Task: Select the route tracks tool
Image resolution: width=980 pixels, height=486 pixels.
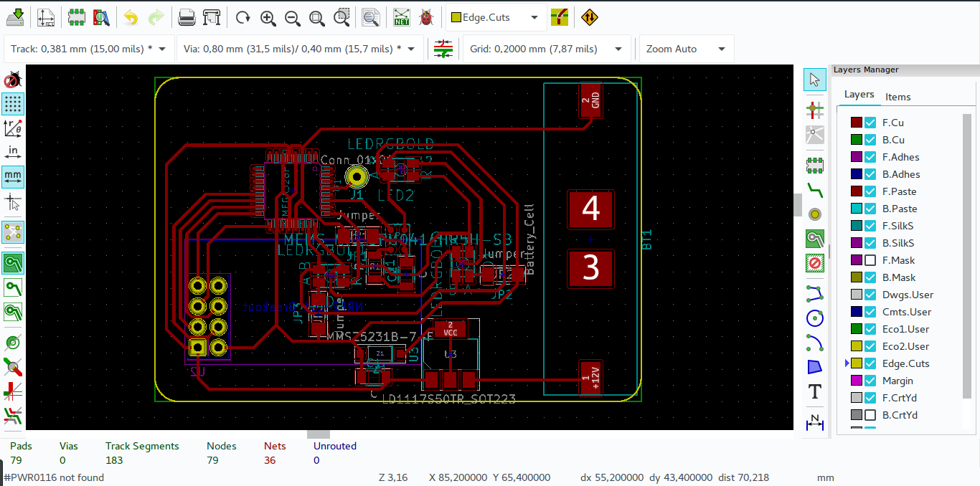Action: tap(814, 190)
